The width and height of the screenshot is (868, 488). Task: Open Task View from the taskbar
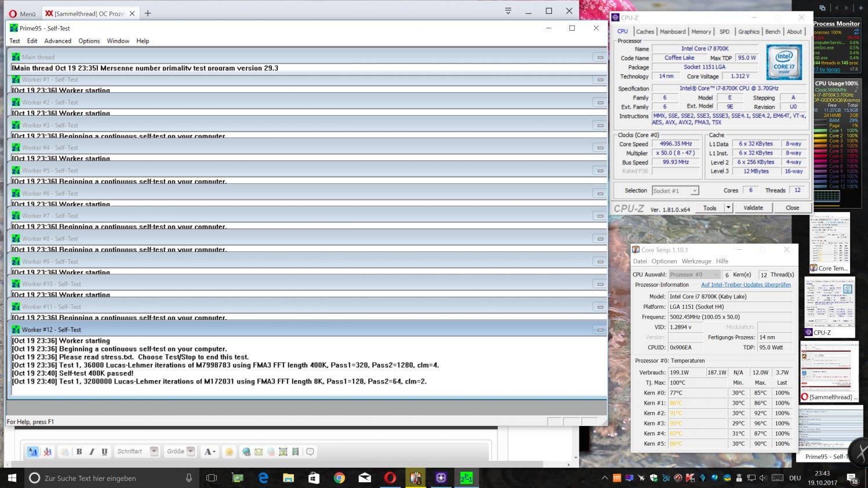pos(212,478)
